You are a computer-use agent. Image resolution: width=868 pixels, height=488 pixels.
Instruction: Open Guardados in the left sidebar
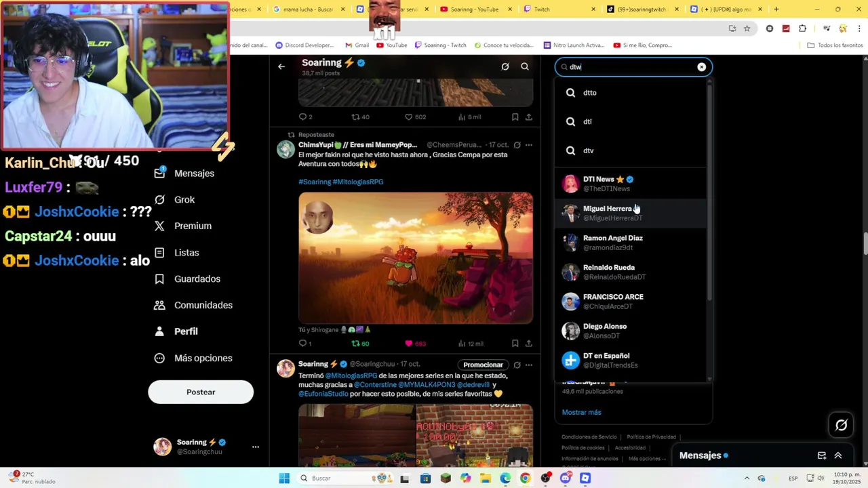point(187,279)
